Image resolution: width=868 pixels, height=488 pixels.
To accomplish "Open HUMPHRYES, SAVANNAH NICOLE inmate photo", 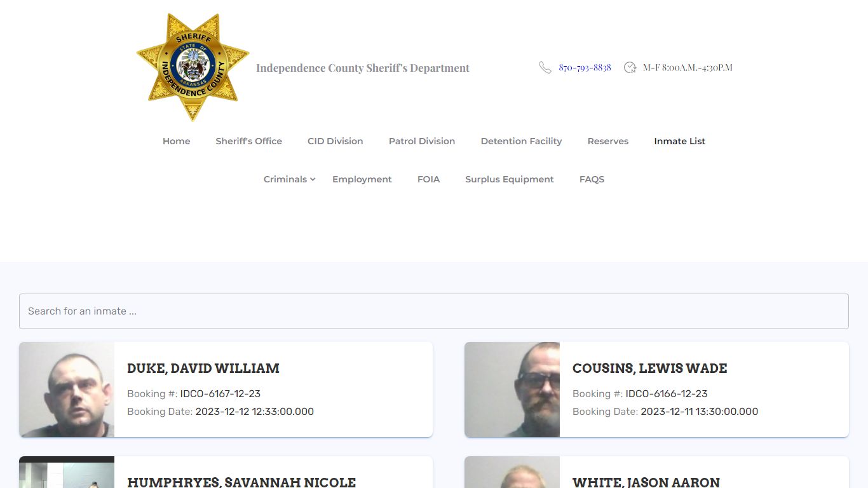I will (x=67, y=472).
